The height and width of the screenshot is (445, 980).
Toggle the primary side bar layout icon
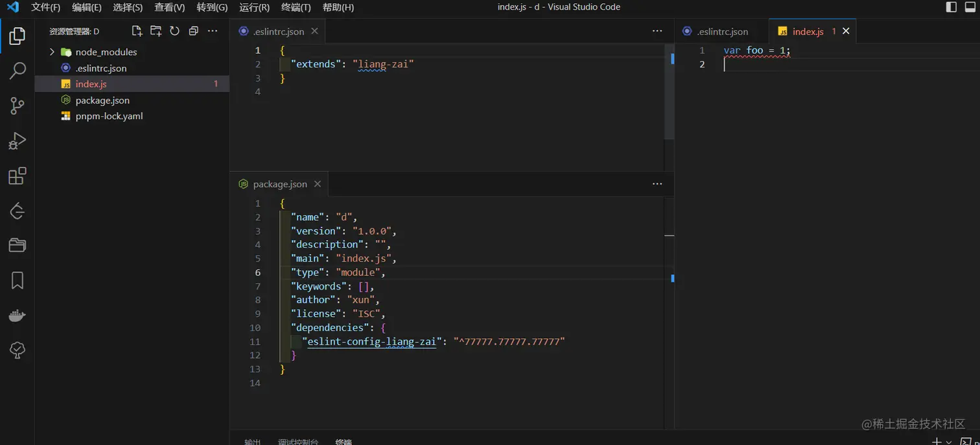click(951, 7)
